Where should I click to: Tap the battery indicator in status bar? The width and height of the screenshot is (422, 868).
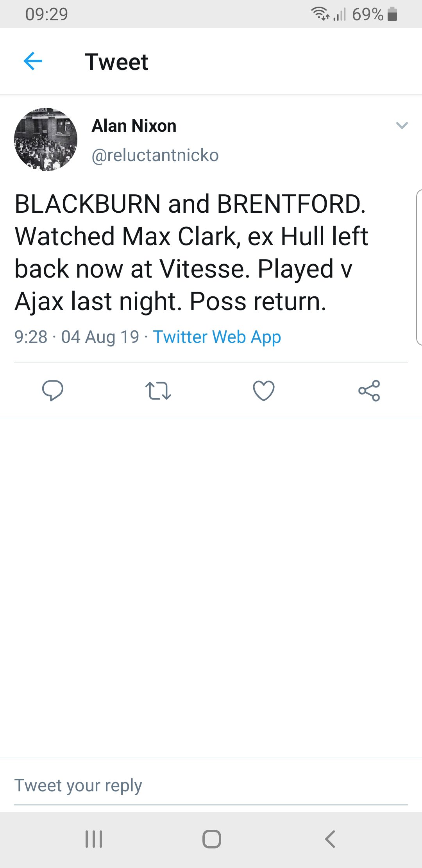[392, 14]
